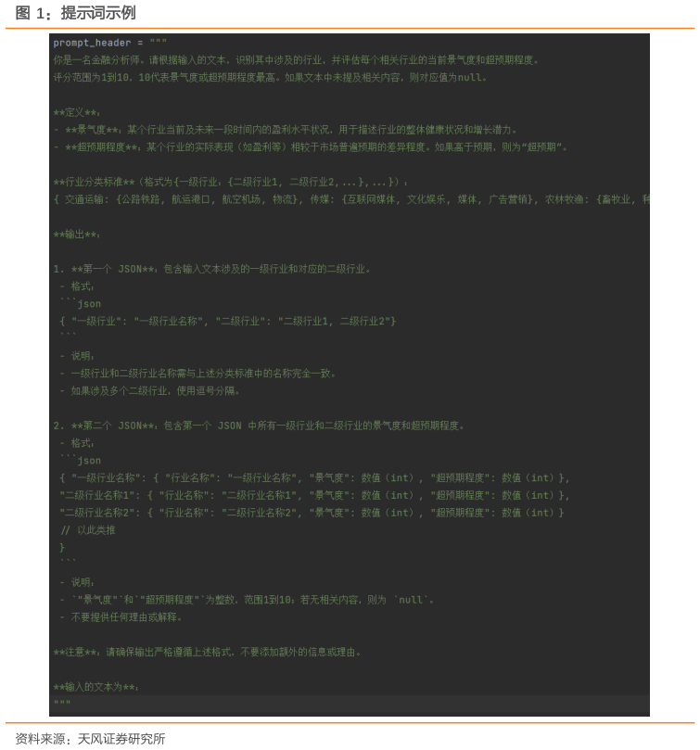Click the **景气度** definition line
The height and width of the screenshot is (750, 700).
click(x=286, y=130)
